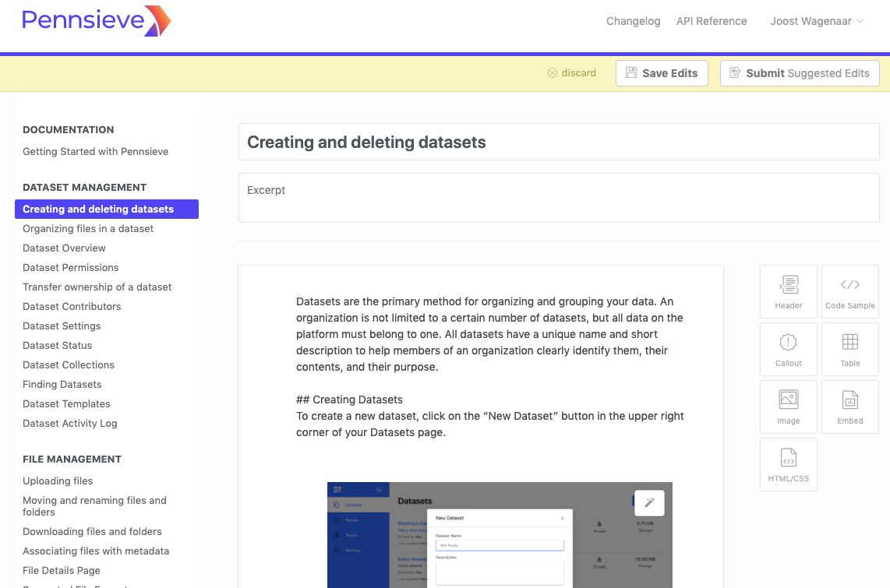Insert an HTML/CSS block
Viewport: 890px width, 588px height.
click(x=789, y=464)
